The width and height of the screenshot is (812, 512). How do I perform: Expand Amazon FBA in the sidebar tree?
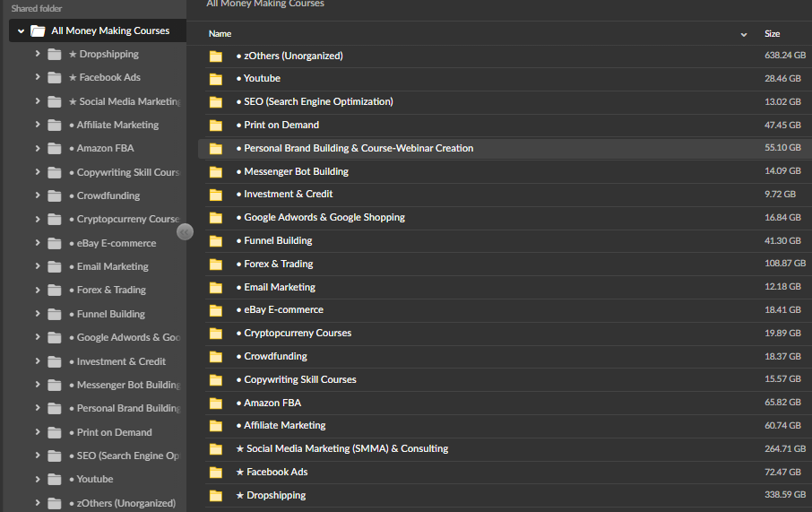pyautogui.click(x=38, y=148)
